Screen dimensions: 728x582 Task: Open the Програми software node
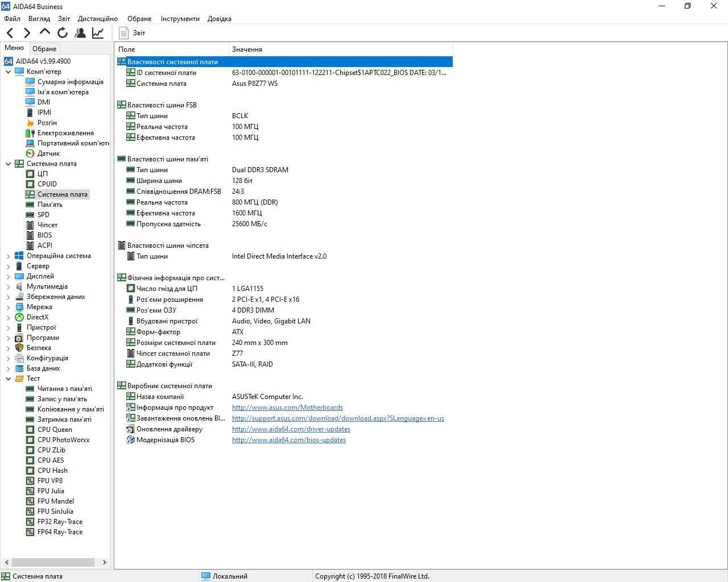(37, 337)
